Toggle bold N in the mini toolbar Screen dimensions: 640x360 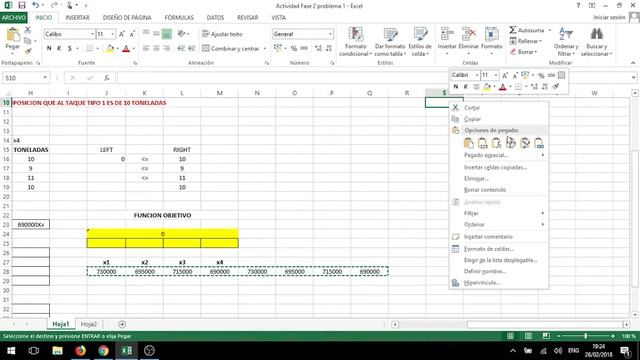pos(456,87)
